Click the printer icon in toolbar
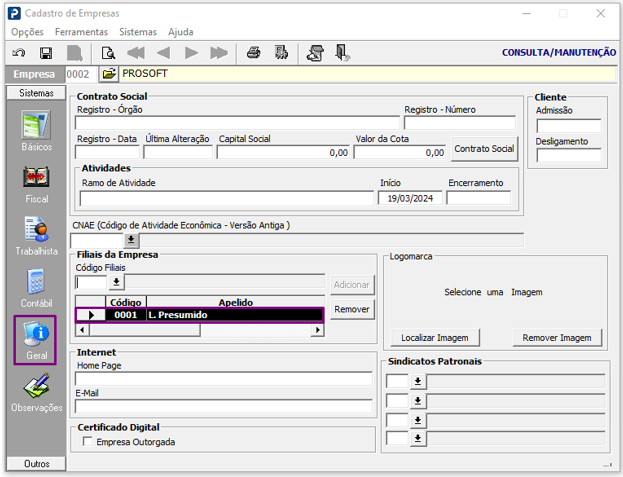 pos(254,52)
